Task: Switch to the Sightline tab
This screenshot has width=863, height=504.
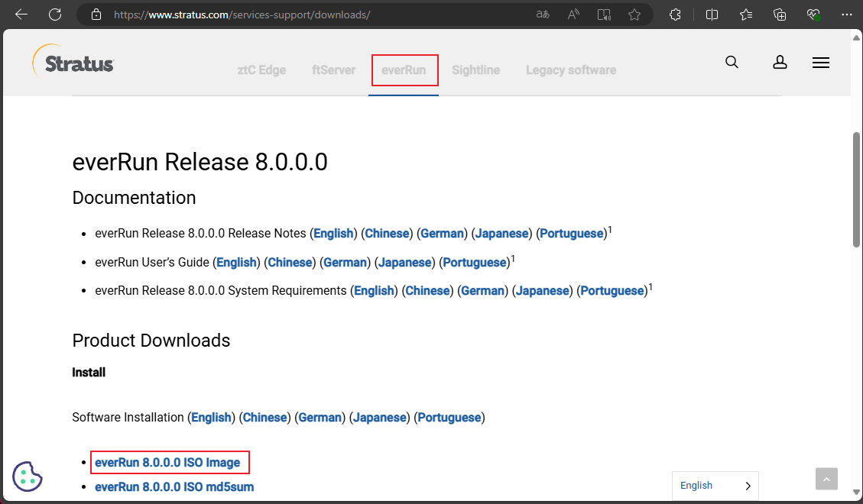Action: [476, 70]
